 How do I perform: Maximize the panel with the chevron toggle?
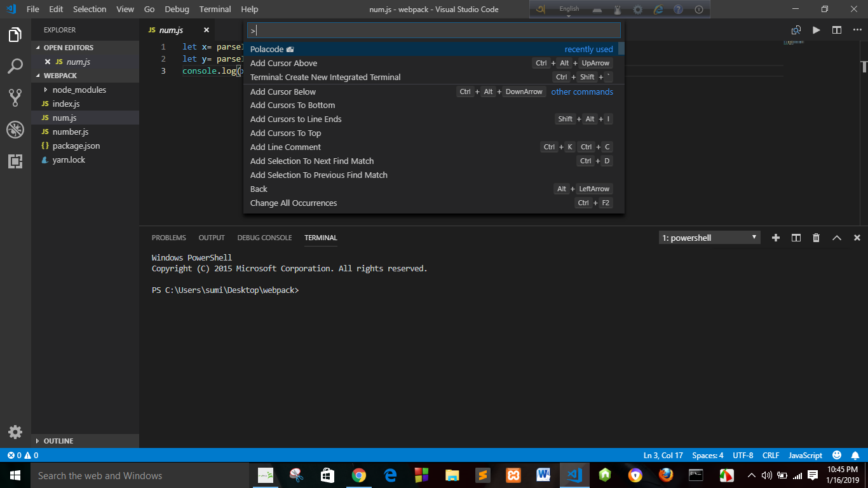(837, 237)
